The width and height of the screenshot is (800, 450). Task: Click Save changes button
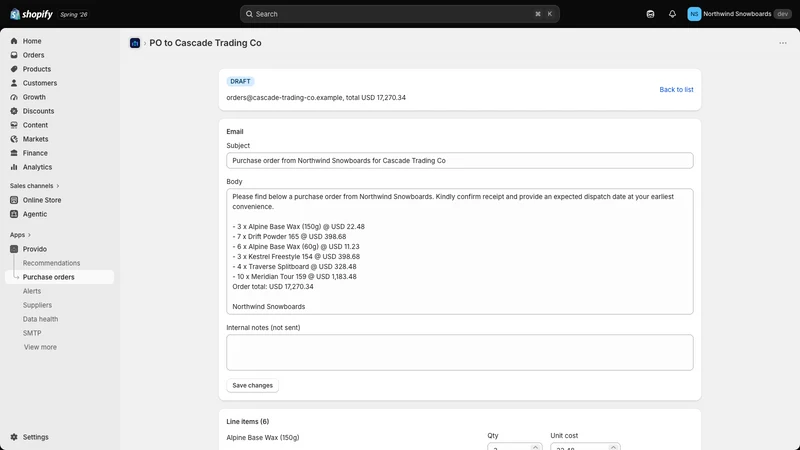tap(253, 386)
